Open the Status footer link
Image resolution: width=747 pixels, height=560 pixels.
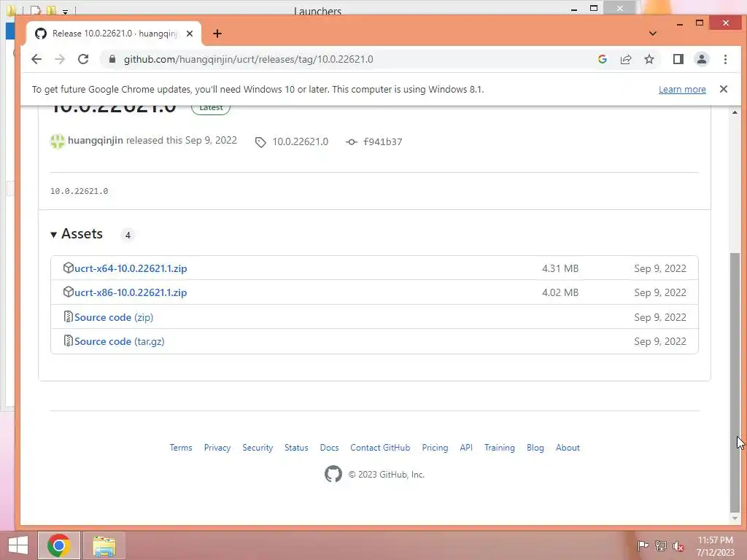(x=296, y=448)
